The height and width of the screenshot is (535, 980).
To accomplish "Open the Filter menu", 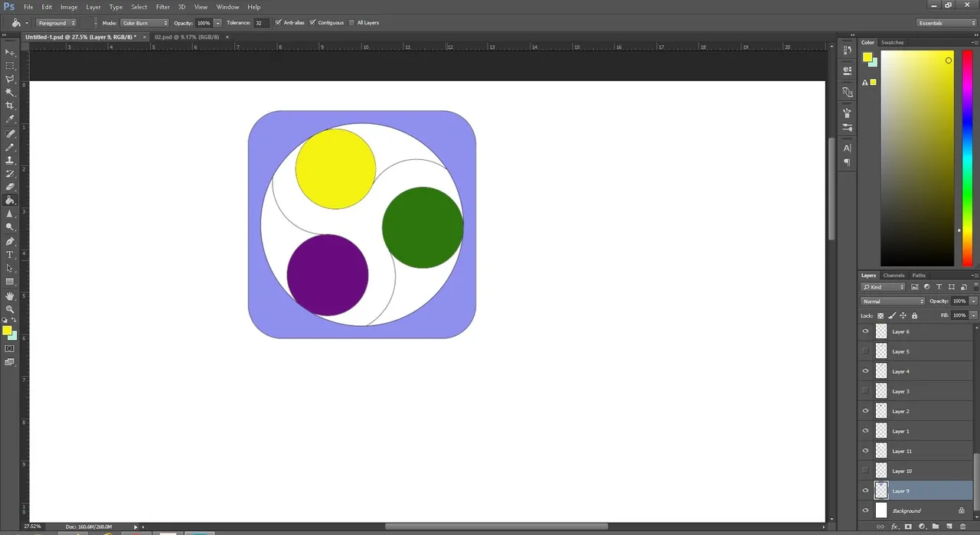I will click(x=163, y=7).
